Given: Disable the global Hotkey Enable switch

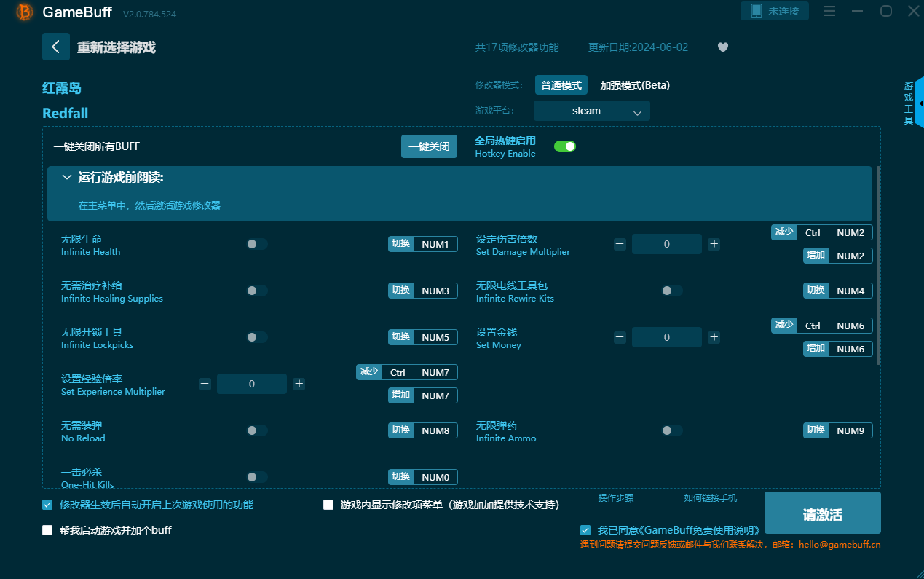Looking at the screenshot, I should click(x=565, y=146).
